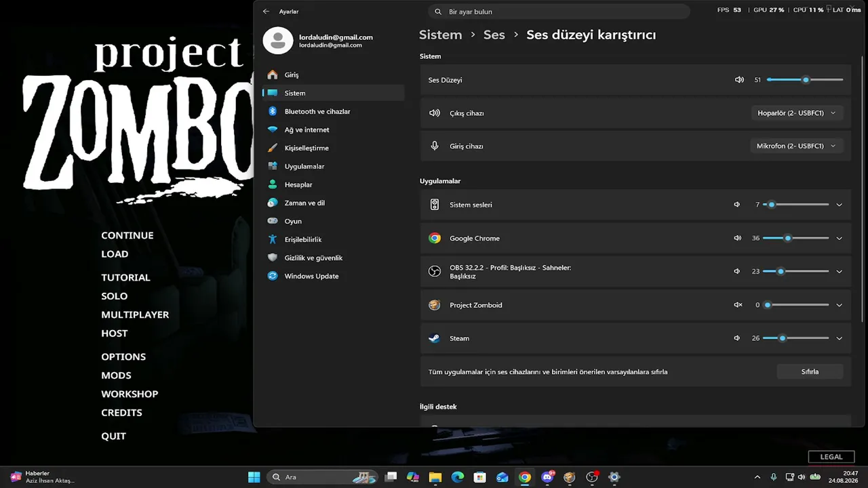This screenshot has height=488, width=868.
Task: Expand the OBS mixer row
Action: [x=839, y=271]
